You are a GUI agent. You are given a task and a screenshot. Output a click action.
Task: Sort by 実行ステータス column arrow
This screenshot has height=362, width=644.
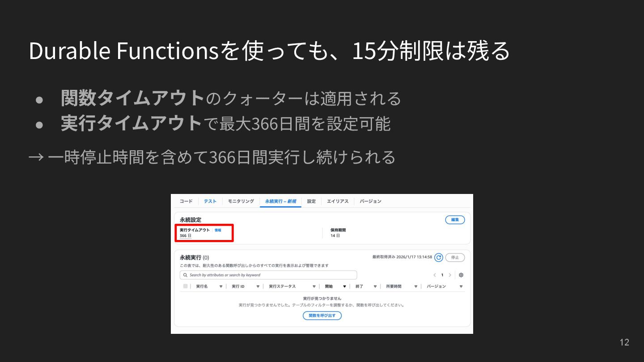pos(314,286)
